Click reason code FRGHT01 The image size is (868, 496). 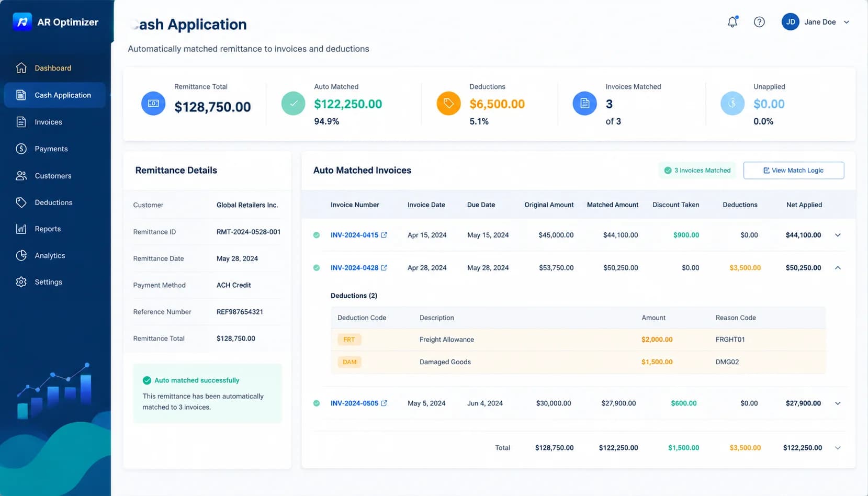730,340
